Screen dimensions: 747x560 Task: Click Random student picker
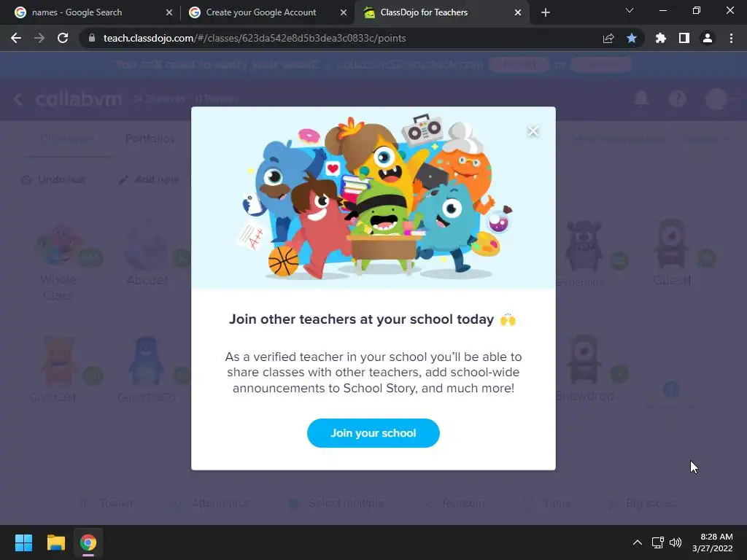pyautogui.click(x=454, y=503)
